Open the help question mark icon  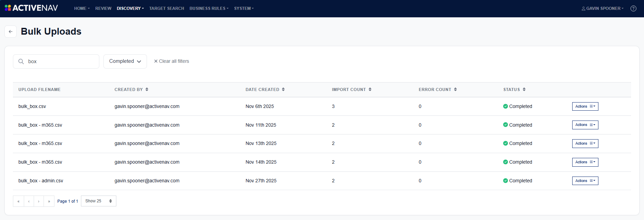(633, 8)
